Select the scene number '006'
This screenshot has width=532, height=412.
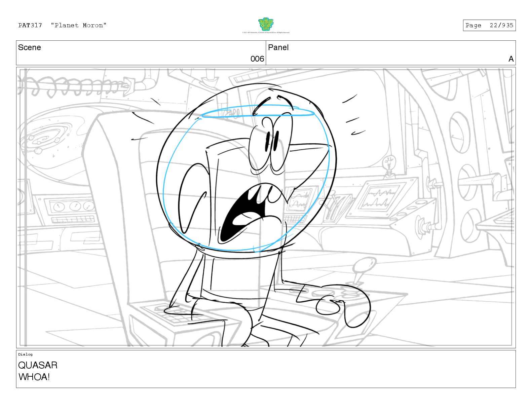pyautogui.click(x=257, y=59)
